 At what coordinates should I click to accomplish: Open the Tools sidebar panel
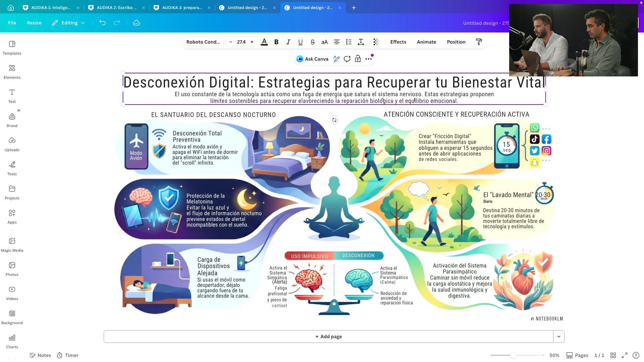pyautogui.click(x=12, y=169)
